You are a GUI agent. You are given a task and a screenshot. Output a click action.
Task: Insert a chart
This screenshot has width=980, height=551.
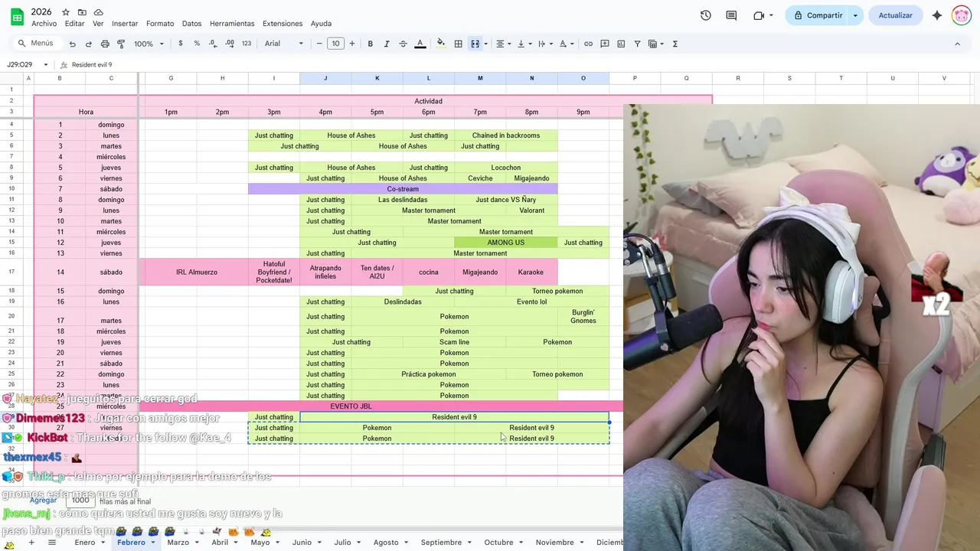pos(621,44)
